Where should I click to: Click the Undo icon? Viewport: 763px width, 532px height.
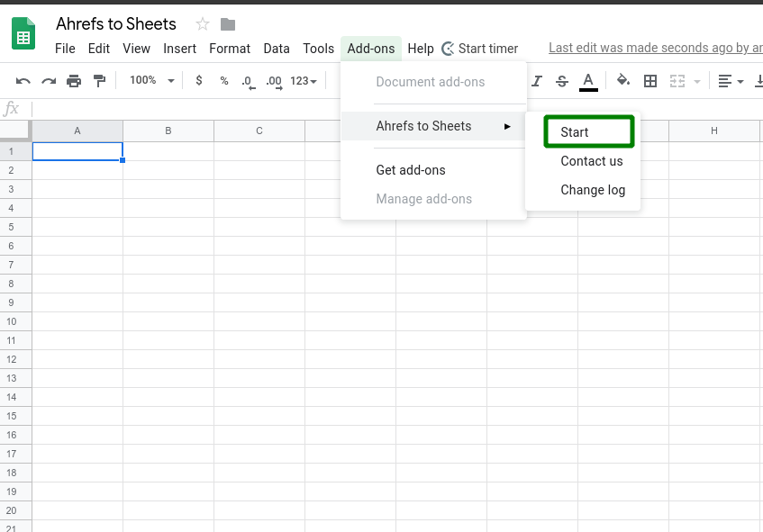23,80
